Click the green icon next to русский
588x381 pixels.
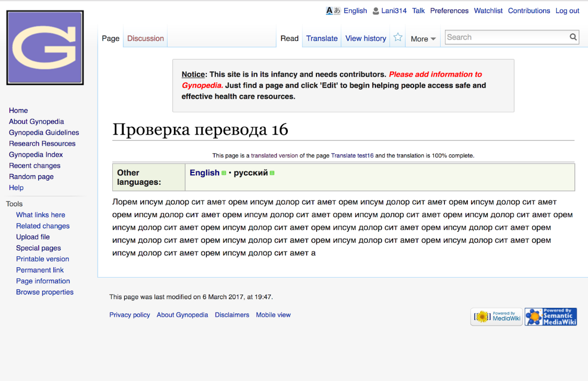272,173
